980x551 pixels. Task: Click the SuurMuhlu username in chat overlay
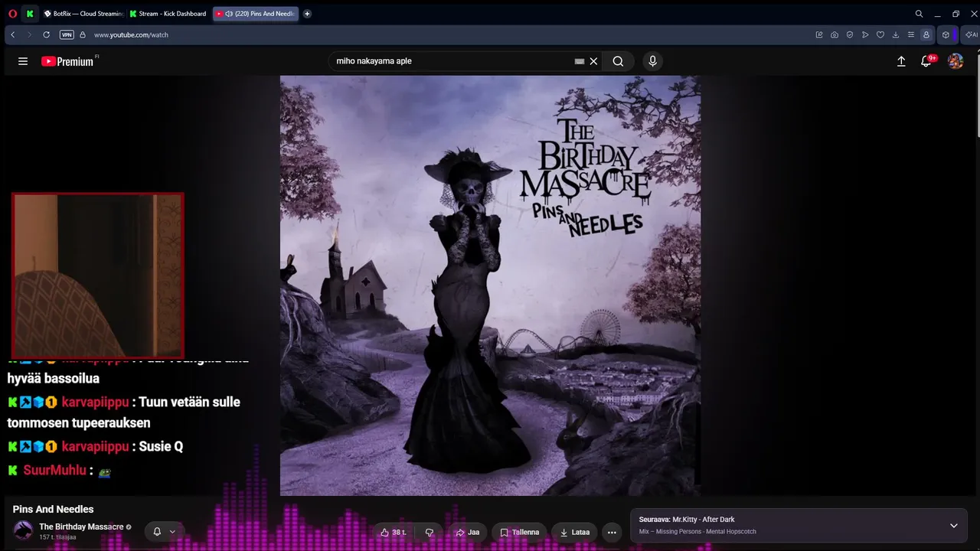(54, 470)
